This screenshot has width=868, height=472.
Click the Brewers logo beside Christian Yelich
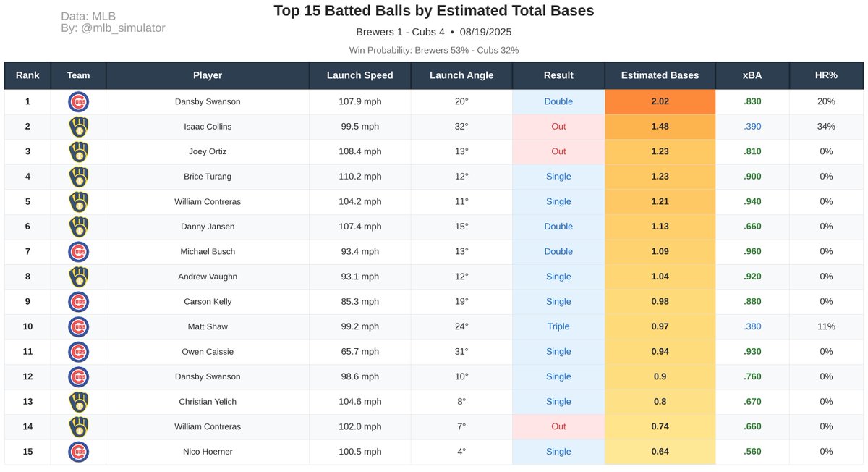coord(78,401)
